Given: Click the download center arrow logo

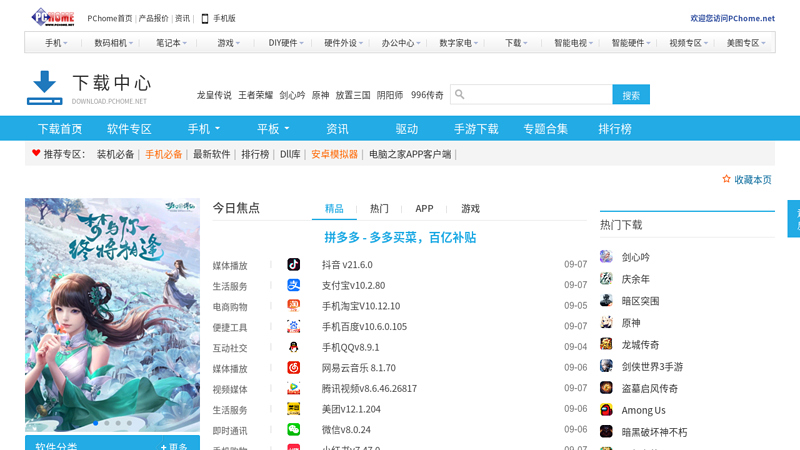Looking at the screenshot, I should (44, 88).
